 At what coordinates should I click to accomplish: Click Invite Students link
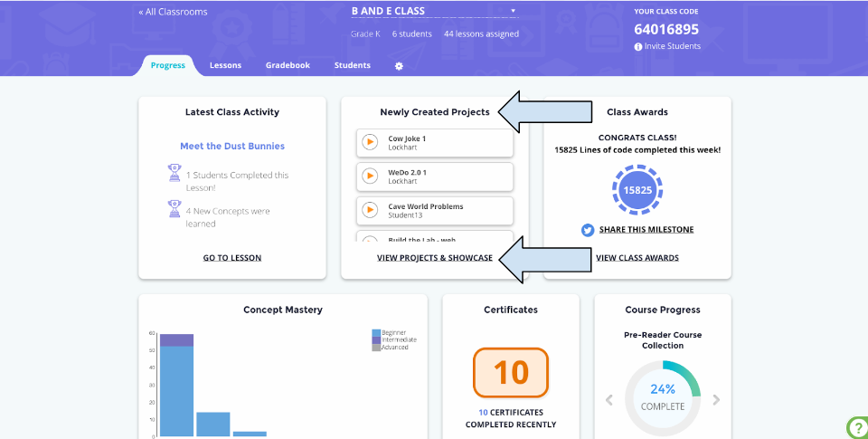pos(672,46)
